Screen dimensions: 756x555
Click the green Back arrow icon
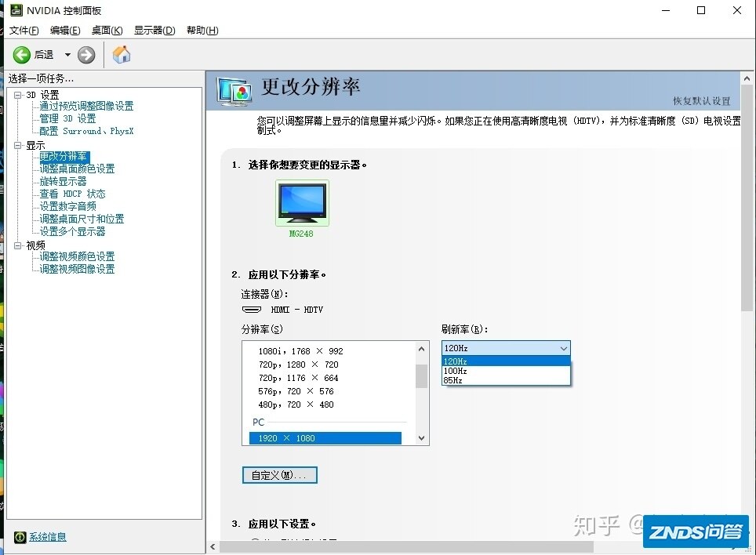pyautogui.click(x=21, y=55)
